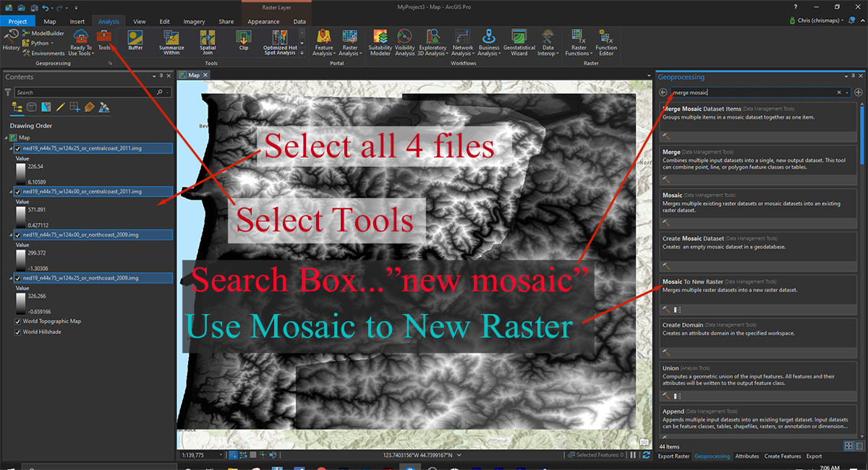The height and width of the screenshot is (470, 868).
Task: Select List By Data Source icon
Action: point(31,108)
